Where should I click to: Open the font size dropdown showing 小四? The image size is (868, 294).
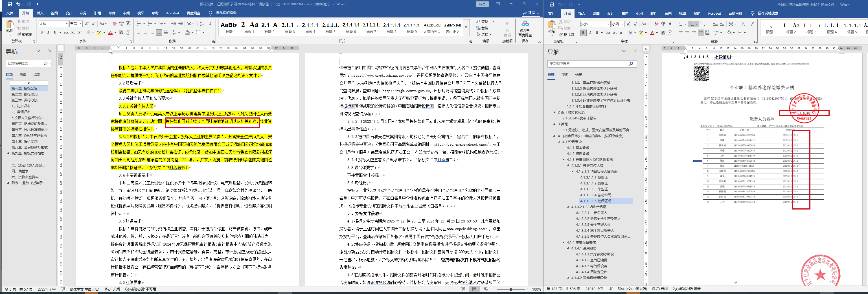click(622, 24)
